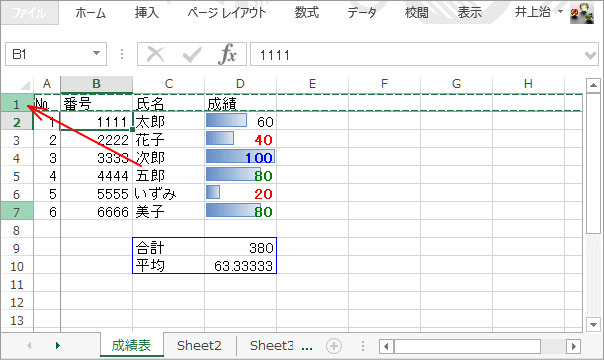
Task: Click the red score cell showing 40
Action: coord(240,140)
